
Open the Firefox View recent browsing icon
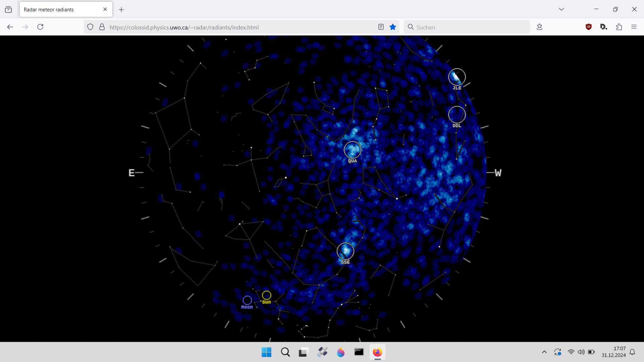coord(8,10)
